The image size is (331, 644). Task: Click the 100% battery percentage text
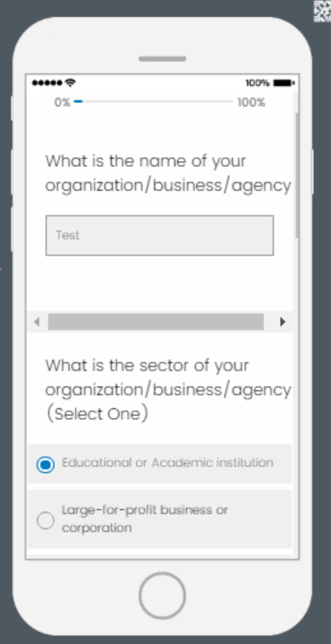[x=258, y=83]
